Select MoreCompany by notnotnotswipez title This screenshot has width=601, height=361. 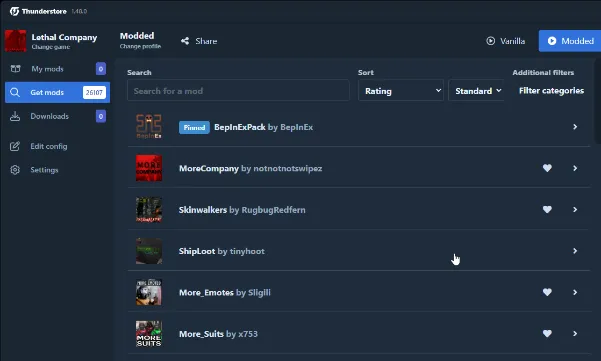click(x=250, y=169)
